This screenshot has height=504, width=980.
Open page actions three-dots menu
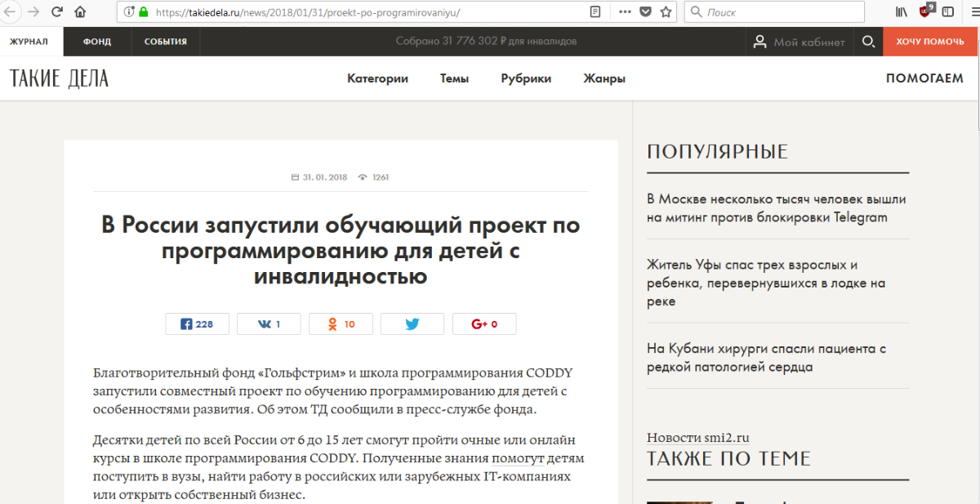(x=625, y=12)
